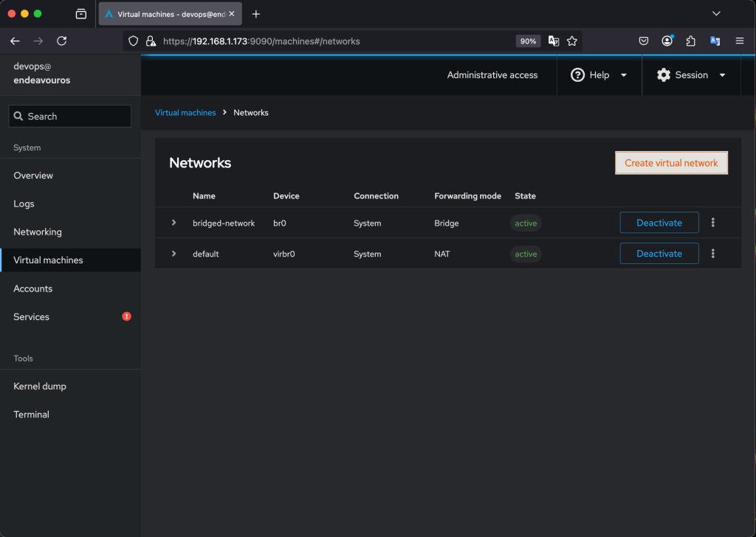756x537 pixels.
Task: Open kebab menu for bridged-network row
Action: 712,223
